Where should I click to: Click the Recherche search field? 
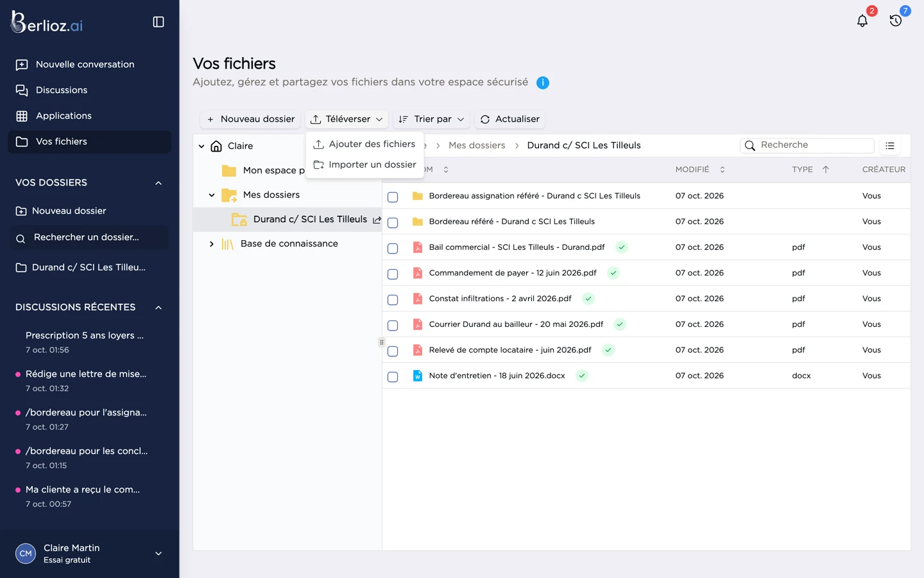tap(807, 146)
